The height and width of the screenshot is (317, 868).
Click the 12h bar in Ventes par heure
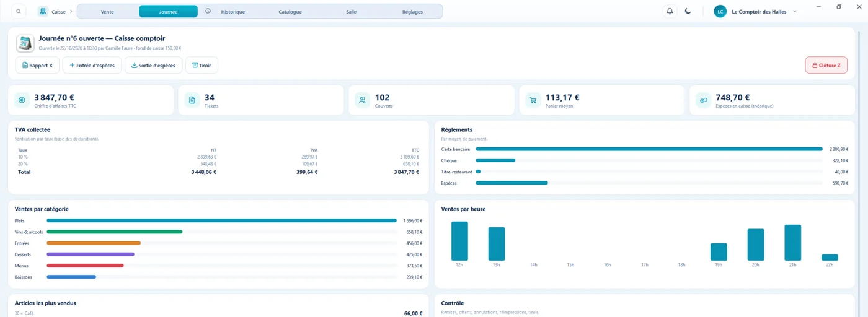tap(459, 241)
